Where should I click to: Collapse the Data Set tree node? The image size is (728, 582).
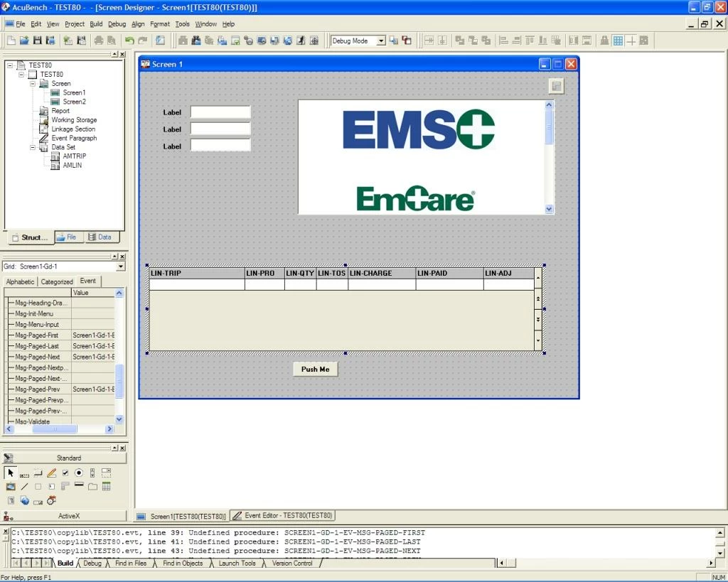33,147
